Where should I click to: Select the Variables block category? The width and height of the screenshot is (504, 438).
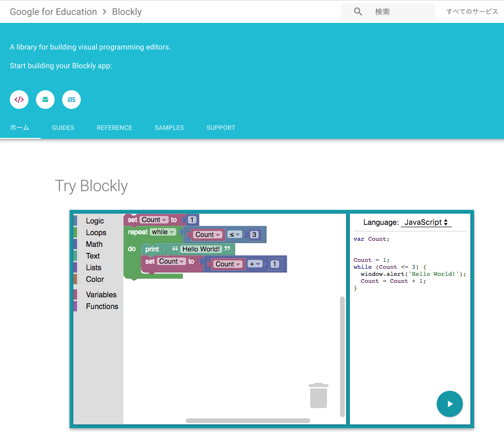point(101,294)
